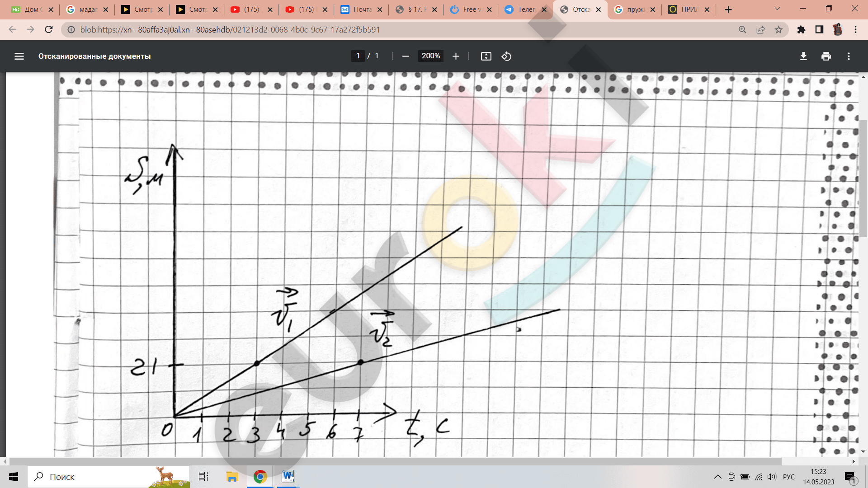Open the browser zoom magnifier icon

click(742, 29)
